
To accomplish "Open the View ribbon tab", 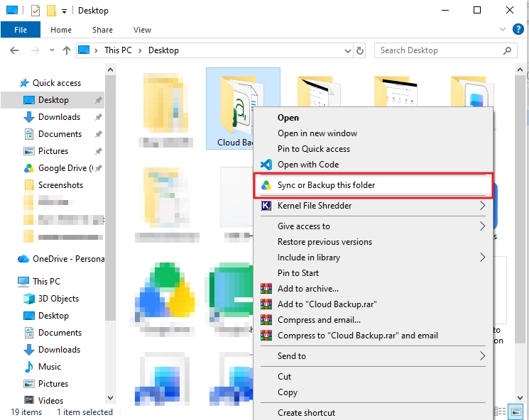I will pyautogui.click(x=143, y=30).
